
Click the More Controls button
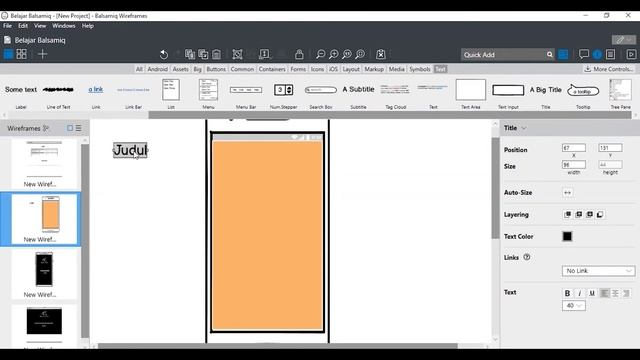coord(609,69)
